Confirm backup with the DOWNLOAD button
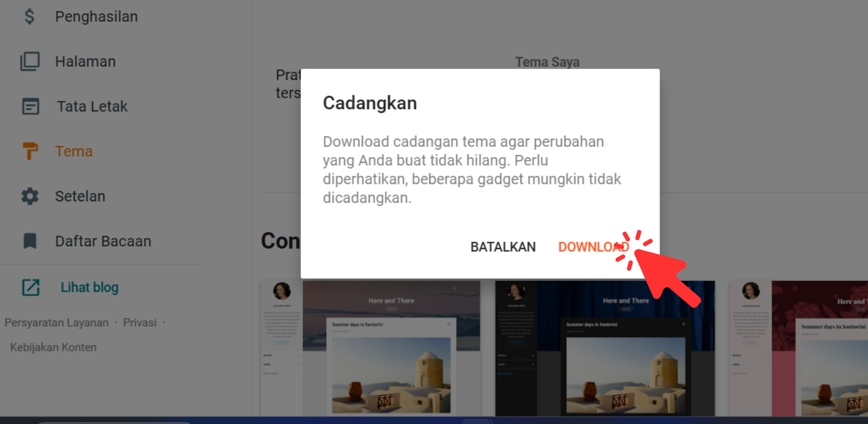 pyautogui.click(x=594, y=247)
